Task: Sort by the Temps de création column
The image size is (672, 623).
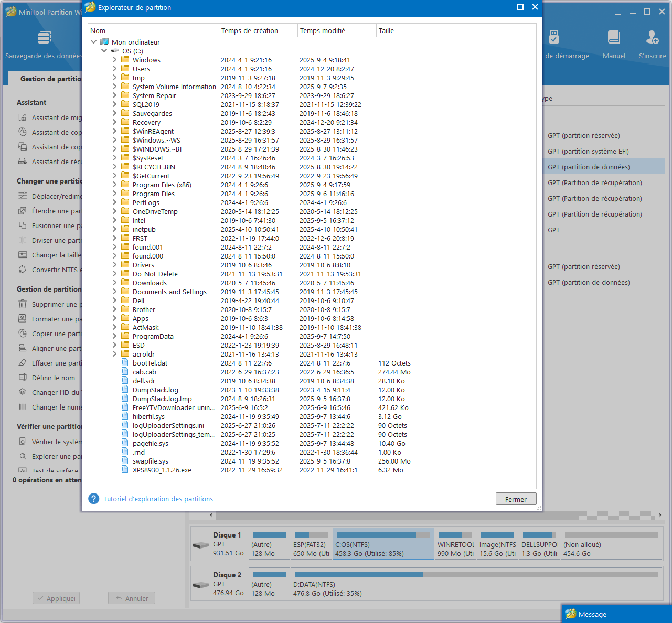Action: pyautogui.click(x=258, y=30)
